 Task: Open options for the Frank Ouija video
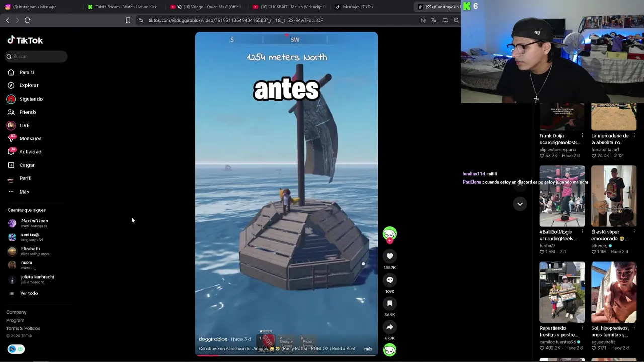coord(582,136)
